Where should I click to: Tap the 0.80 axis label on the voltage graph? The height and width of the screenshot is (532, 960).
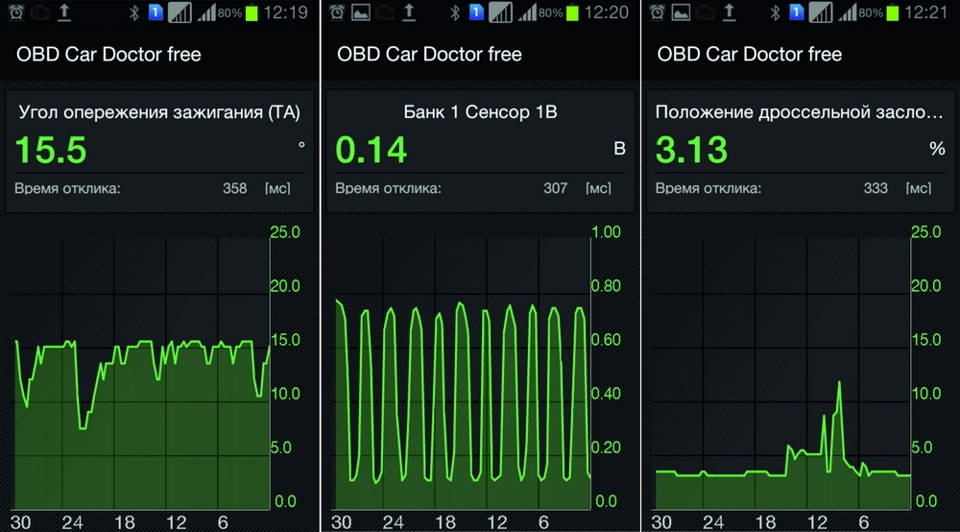(606, 286)
